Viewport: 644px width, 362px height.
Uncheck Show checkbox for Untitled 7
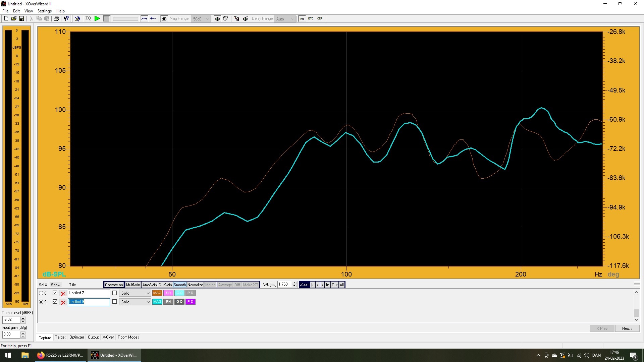(x=55, y=293)
